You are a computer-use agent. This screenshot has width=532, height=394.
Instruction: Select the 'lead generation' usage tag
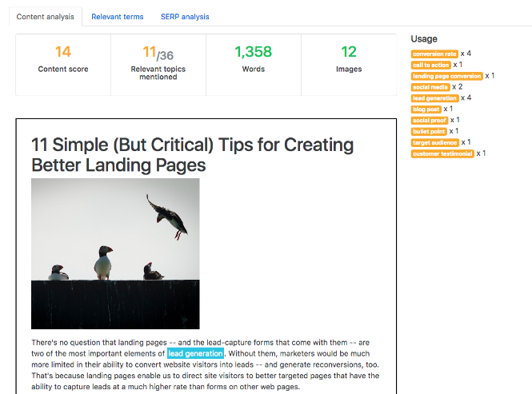tap(434, 98)
